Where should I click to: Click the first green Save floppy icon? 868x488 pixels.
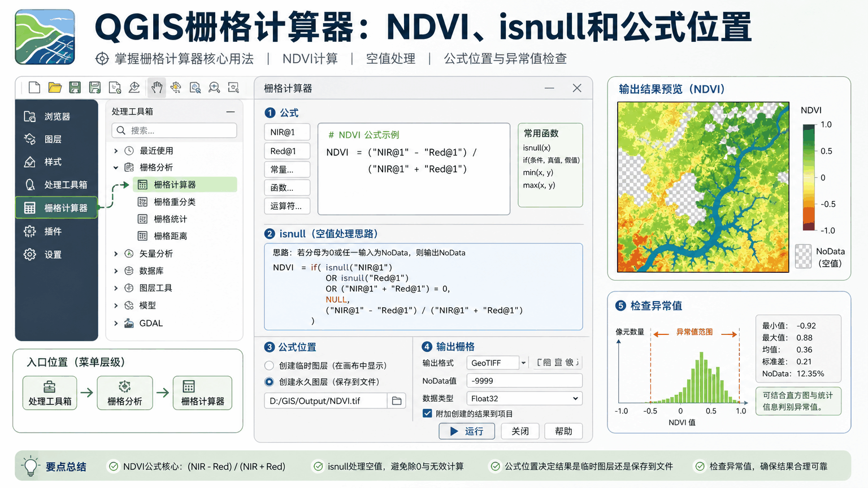point(75,88)
